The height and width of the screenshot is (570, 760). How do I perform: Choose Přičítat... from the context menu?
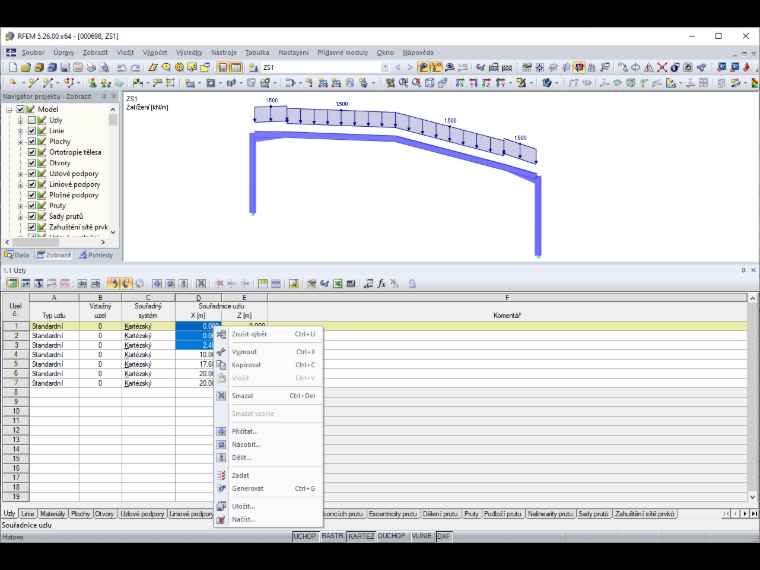click(x=269, y=431)
